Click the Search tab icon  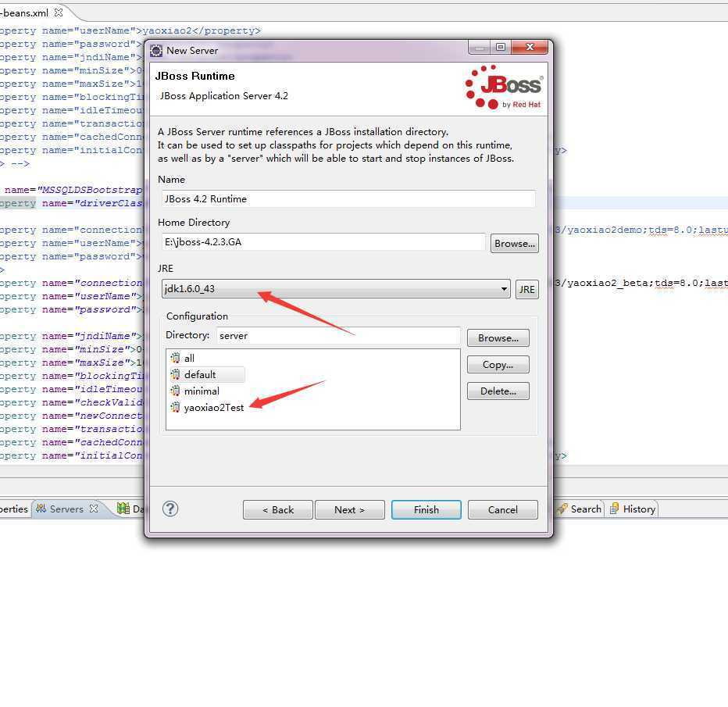coord(562,509)
